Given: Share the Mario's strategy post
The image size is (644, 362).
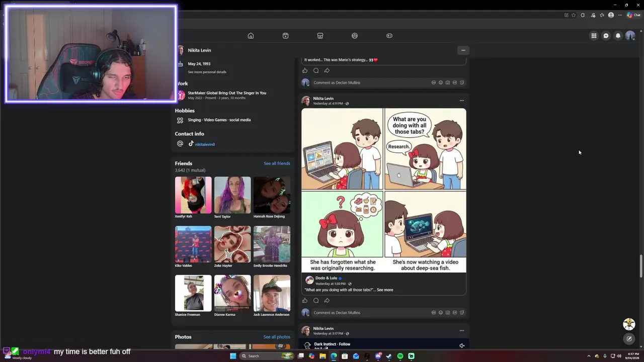Looking at the screenshot, I should click(x=327, y=70).
